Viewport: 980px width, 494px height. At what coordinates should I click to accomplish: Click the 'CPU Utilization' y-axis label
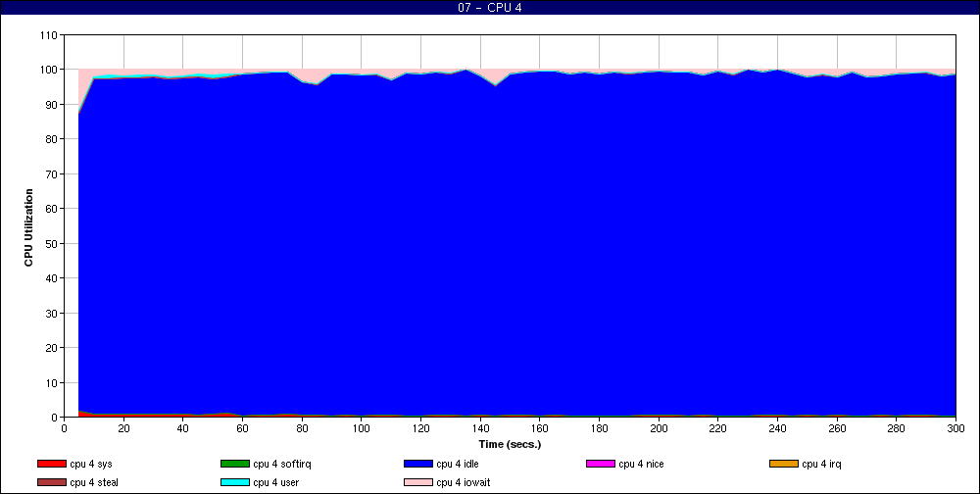pyautogui.click(x=28, y=227)
